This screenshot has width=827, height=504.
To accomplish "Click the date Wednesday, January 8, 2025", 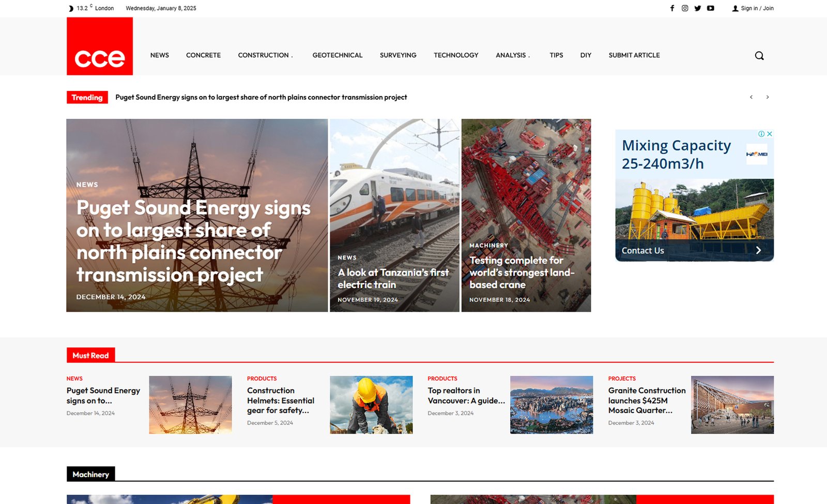I will pyautogui.click(x=161, y=8).
